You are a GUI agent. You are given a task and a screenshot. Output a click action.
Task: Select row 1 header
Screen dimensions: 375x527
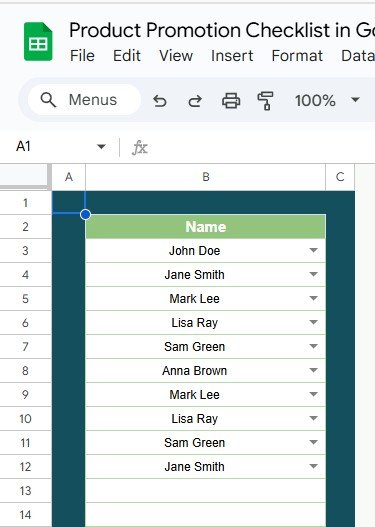click(x=26, y=203)
